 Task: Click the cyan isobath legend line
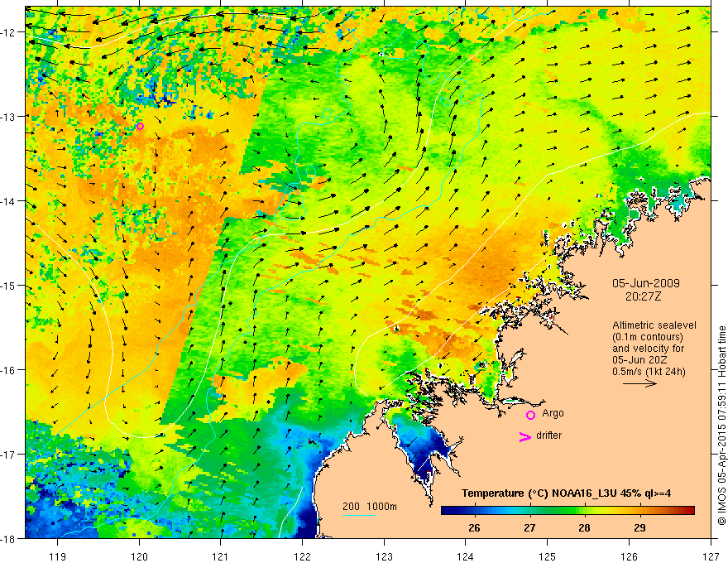point(359,515)
